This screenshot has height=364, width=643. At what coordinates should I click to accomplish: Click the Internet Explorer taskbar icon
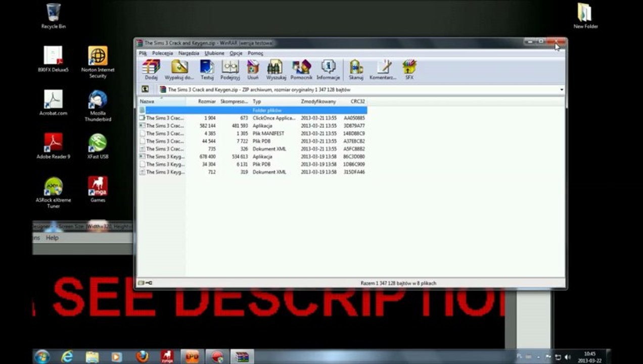point(67,356)
